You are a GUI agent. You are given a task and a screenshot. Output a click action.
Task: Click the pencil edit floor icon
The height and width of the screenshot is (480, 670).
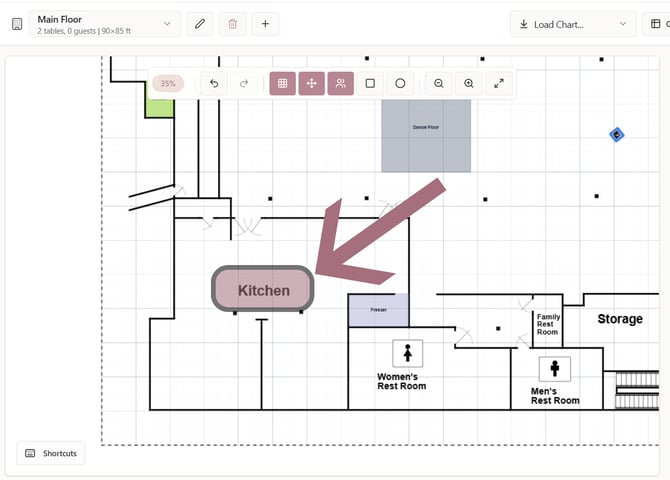coord(200,23)
